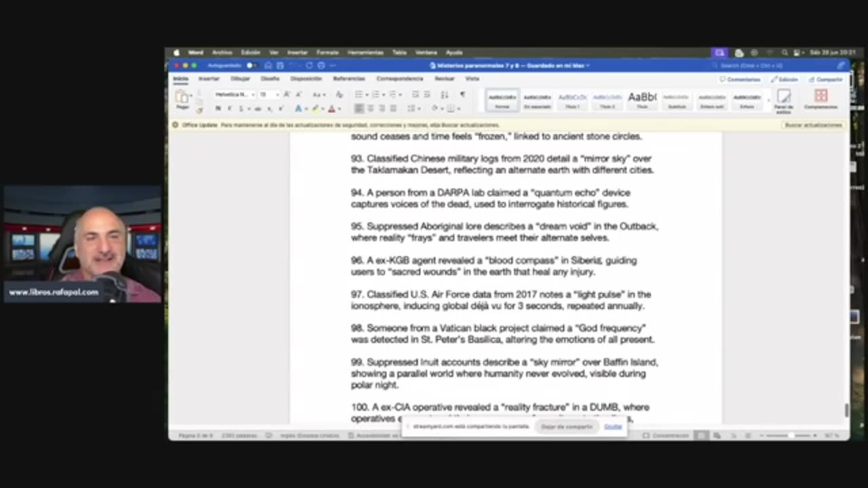Click the Comentarios button
Viewport: 868px width, 488px height.
pos(741,79)
